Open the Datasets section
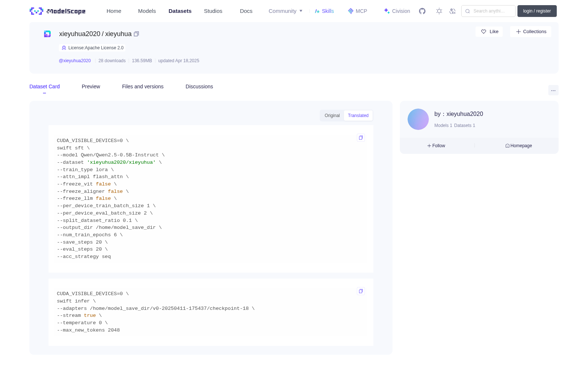 [180, 11]
